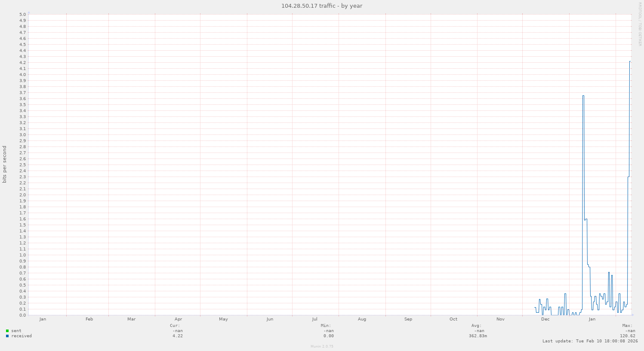Click the 'Oct' month label on x-axis
Viewport: 644px width, 351px height.
[453, 319]
